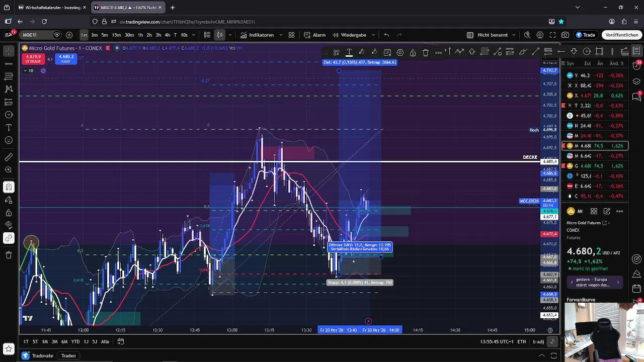
Task: Select the YTD date range
Action: 75,341
